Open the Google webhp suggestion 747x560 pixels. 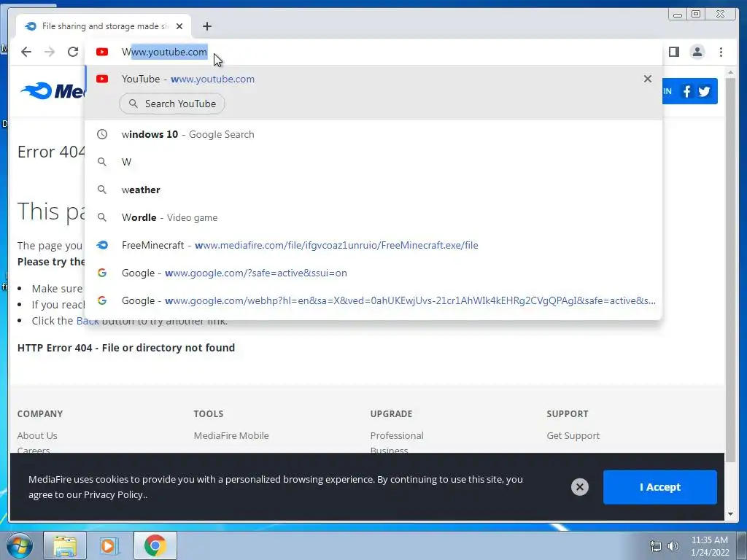click(373, 300)
